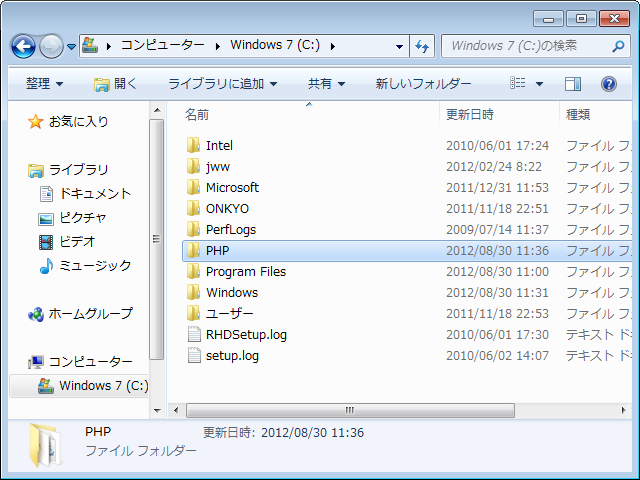This screenshot has height=480, width=640.
Task: Click the change view icon
Action: 518,83
